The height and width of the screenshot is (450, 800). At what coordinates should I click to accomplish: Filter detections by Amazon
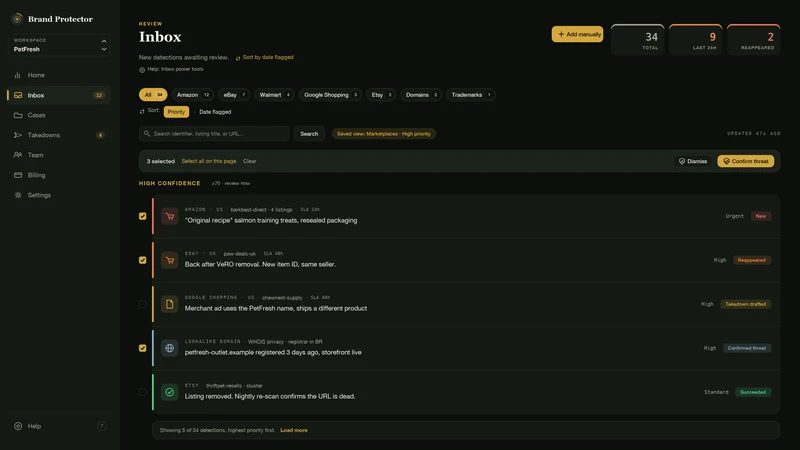(192, 95)
